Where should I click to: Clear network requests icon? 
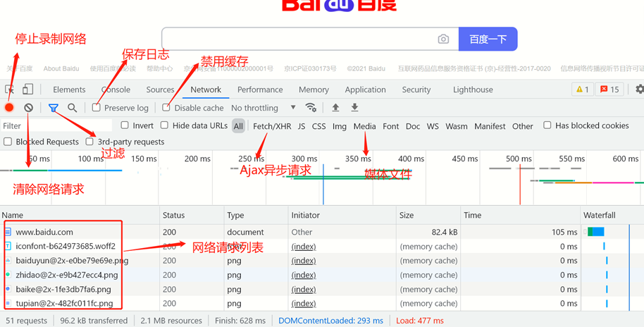click(x=28, y=108)
